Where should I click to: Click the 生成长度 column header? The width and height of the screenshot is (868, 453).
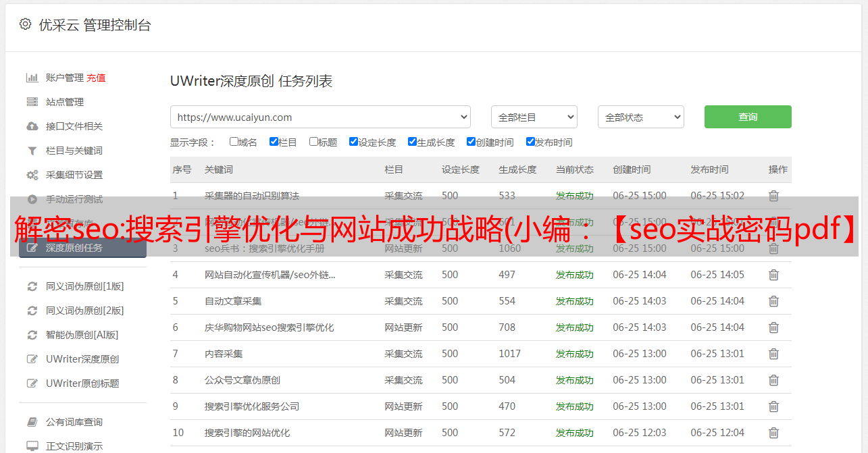point(517,169)
